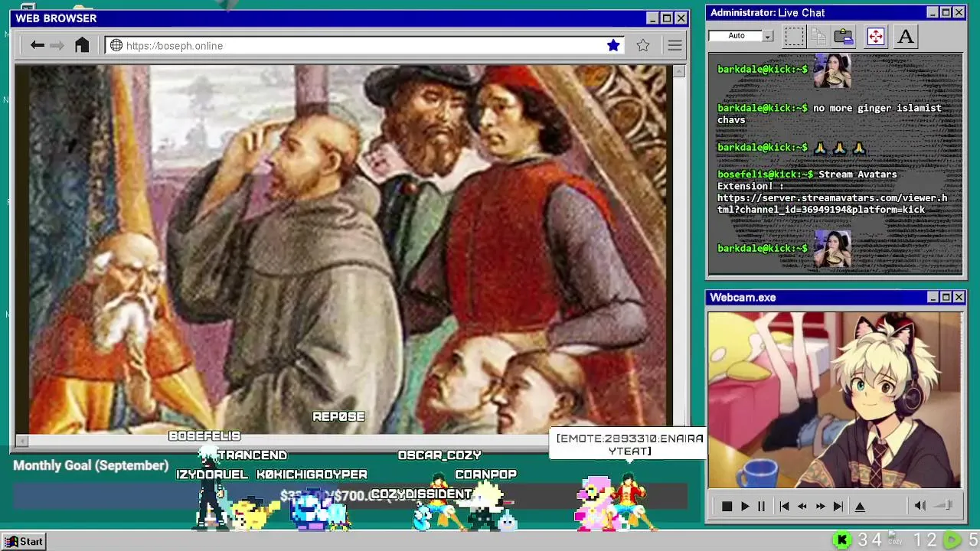Viewport: 980px width, 551px height.
Task: Click the CORNPOP avatar name label
Action: (485, 474)
